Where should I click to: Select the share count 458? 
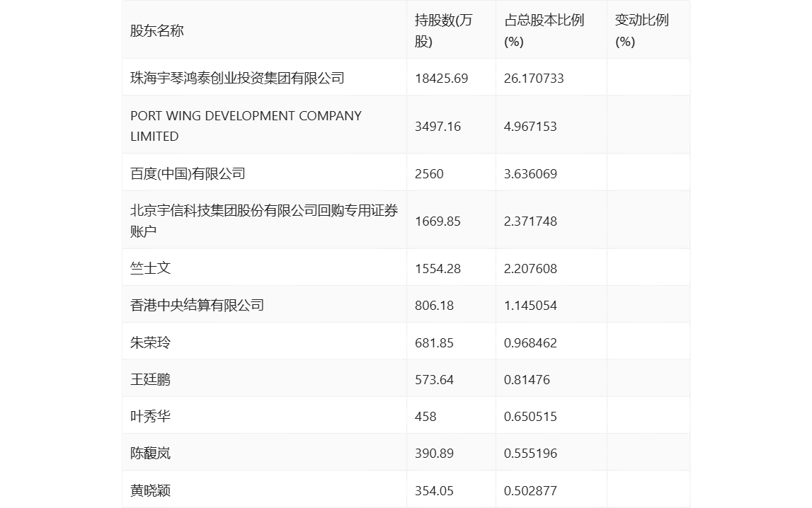(x=425, y=417)
